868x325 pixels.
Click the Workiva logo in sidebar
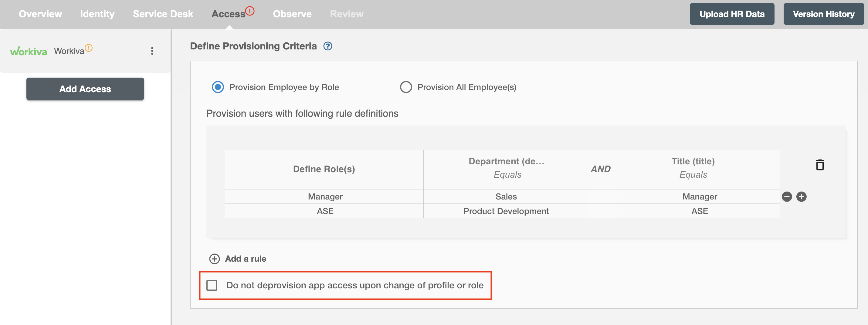tap(29, 51)
